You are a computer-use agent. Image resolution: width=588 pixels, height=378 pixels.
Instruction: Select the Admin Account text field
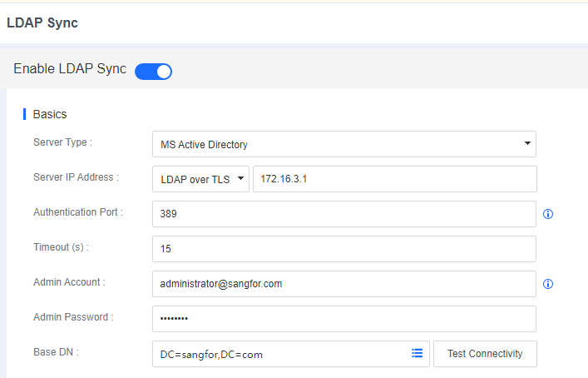(343, 284)
